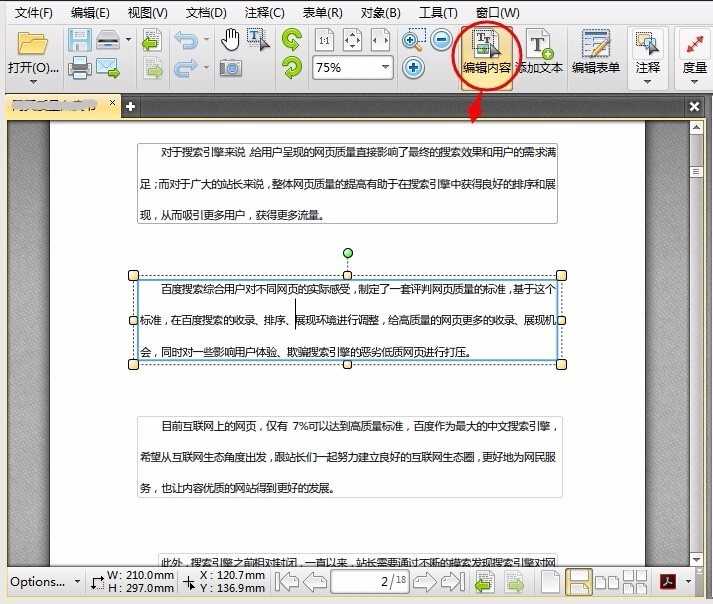Click the Save floppy disk icon

coord(79,40)
